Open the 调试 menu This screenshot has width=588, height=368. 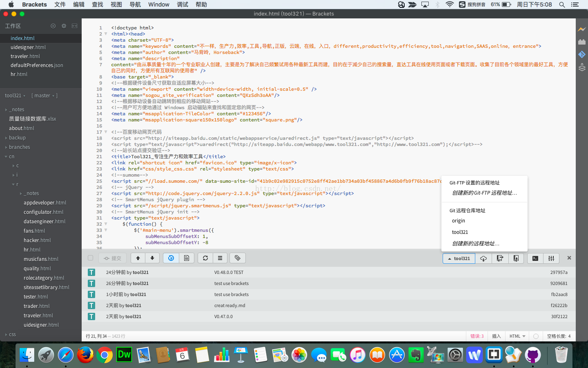pyautogui.click(x=183, y=4)
